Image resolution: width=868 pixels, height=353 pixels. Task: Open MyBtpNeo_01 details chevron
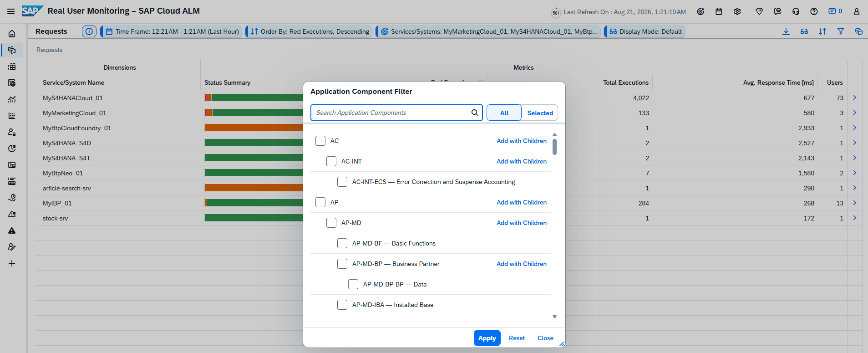pos(855,173)
